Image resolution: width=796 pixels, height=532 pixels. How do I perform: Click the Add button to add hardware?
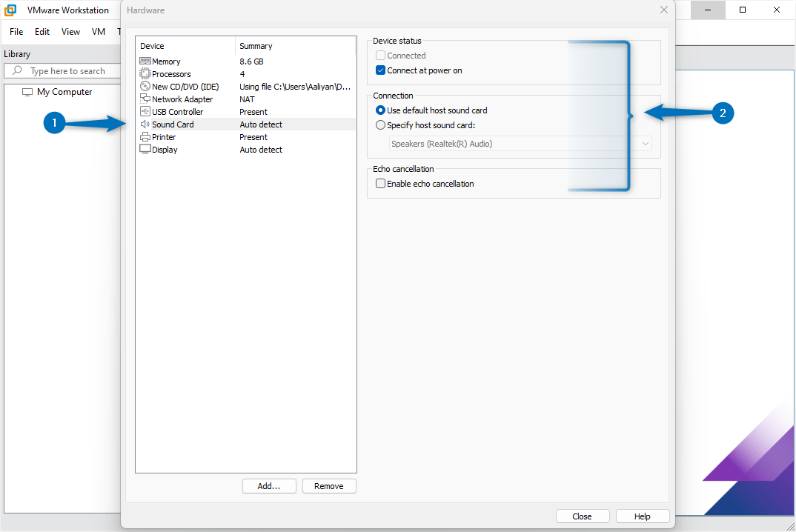click(268, 485)
